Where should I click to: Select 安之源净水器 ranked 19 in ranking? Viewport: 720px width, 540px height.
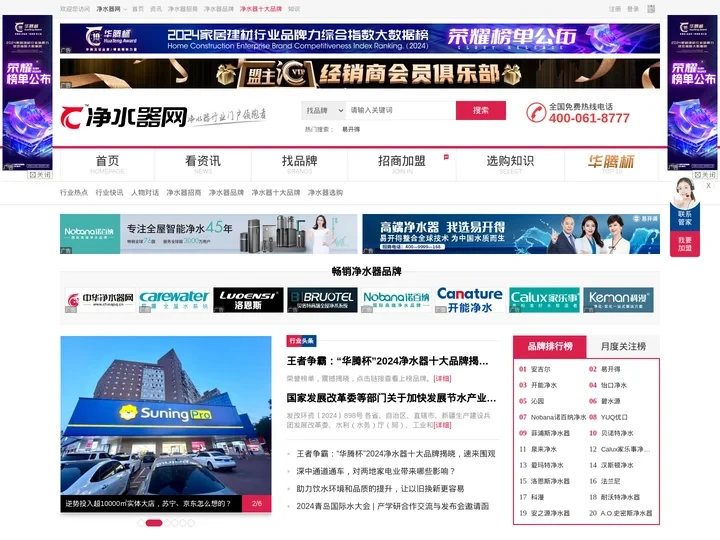(550, 513)
